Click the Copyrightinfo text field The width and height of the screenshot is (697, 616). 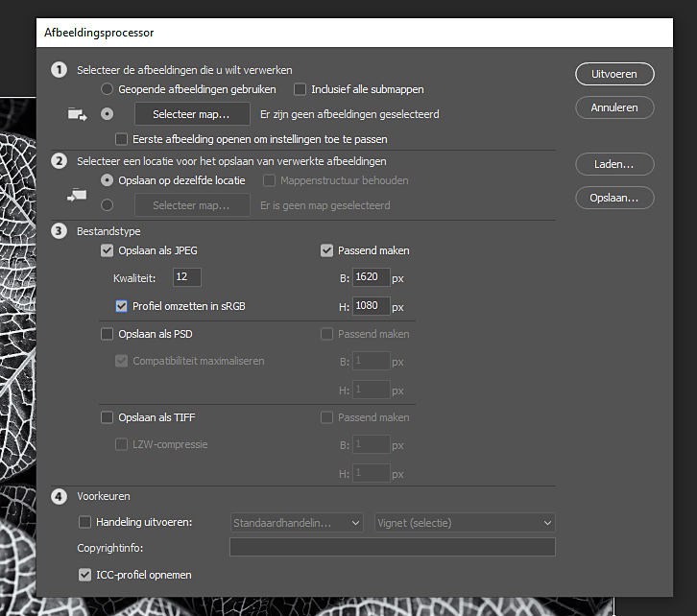point(392,548)
